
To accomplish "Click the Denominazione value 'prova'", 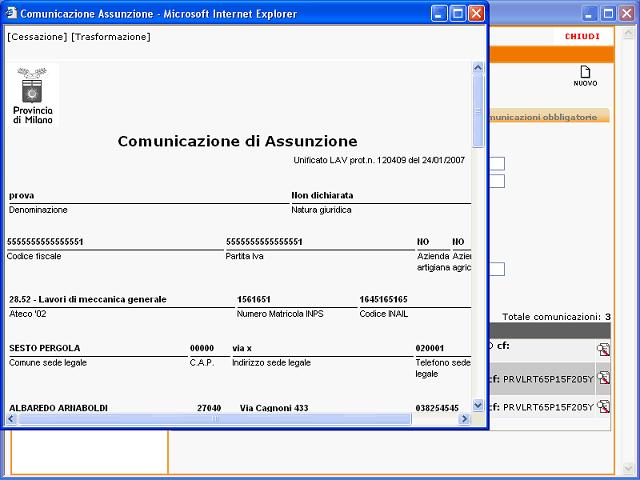I will click(22, 196).
